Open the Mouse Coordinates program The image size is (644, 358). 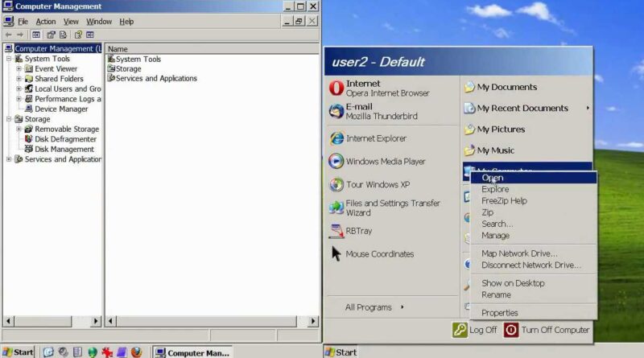pos(372,253)
